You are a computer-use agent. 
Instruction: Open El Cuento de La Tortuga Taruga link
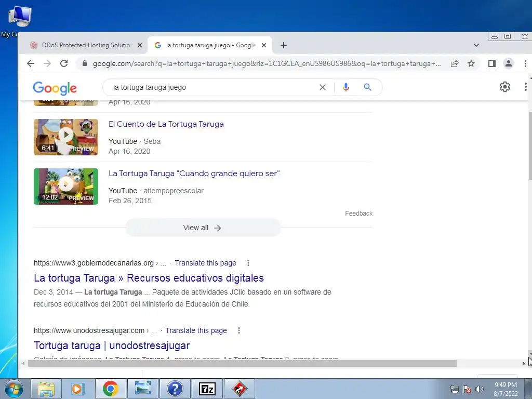click(x=166, y=124)
